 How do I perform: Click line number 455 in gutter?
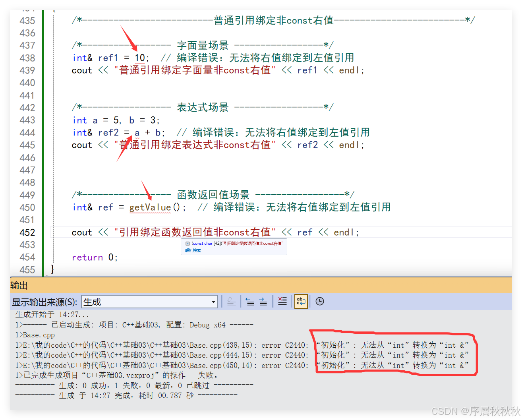(27, 270)
